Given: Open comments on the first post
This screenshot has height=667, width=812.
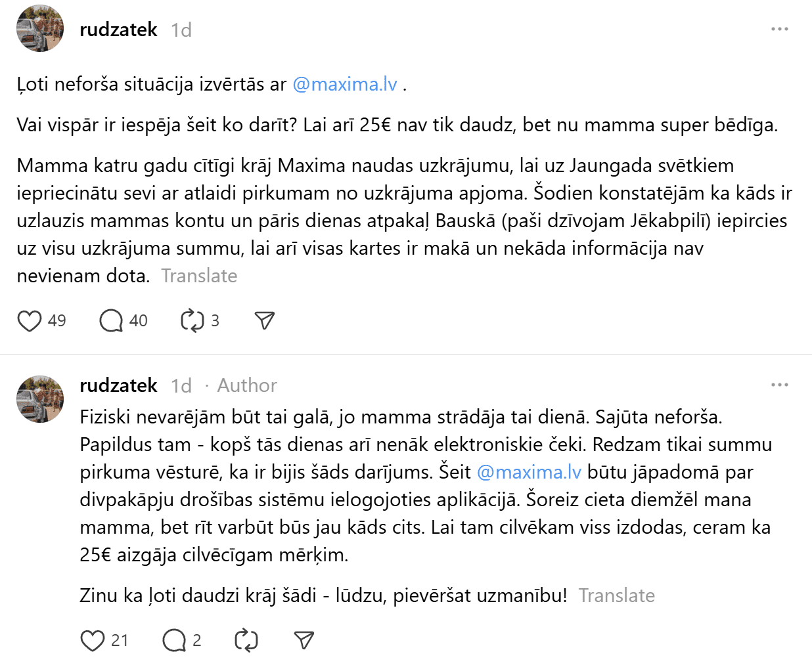Looking at the screenshot, I should click(111, 321).
